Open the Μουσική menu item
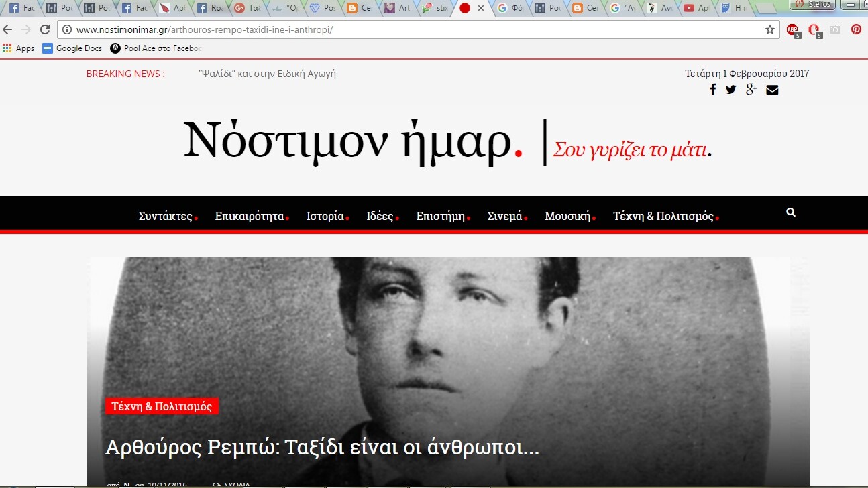The width and height of the screenshot is (868, 488). 570,217
